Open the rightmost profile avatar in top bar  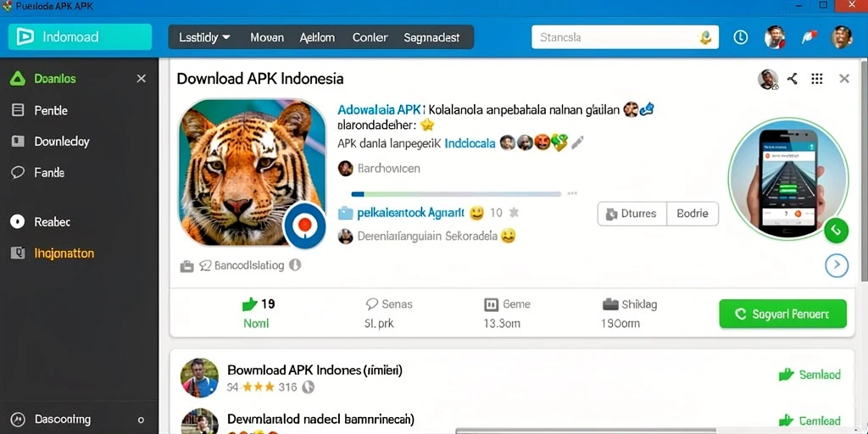click(x=842, y=37)
